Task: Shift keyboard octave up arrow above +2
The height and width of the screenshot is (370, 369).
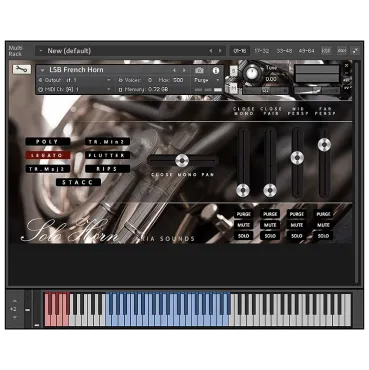Action: click(x=15, y=301)
